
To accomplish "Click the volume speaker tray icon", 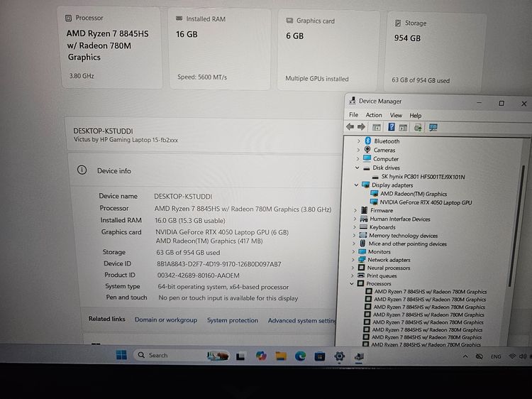I will pyautogui.click(x=523, y=356).
